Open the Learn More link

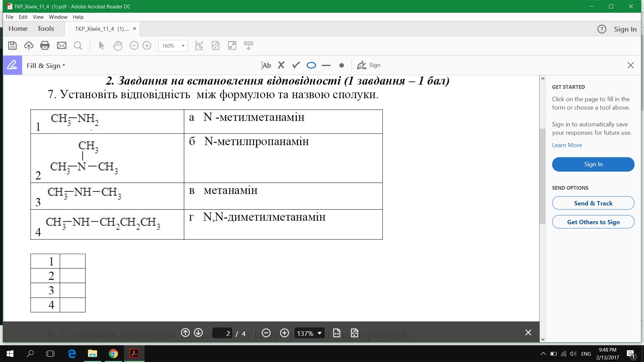click(567, 145)
